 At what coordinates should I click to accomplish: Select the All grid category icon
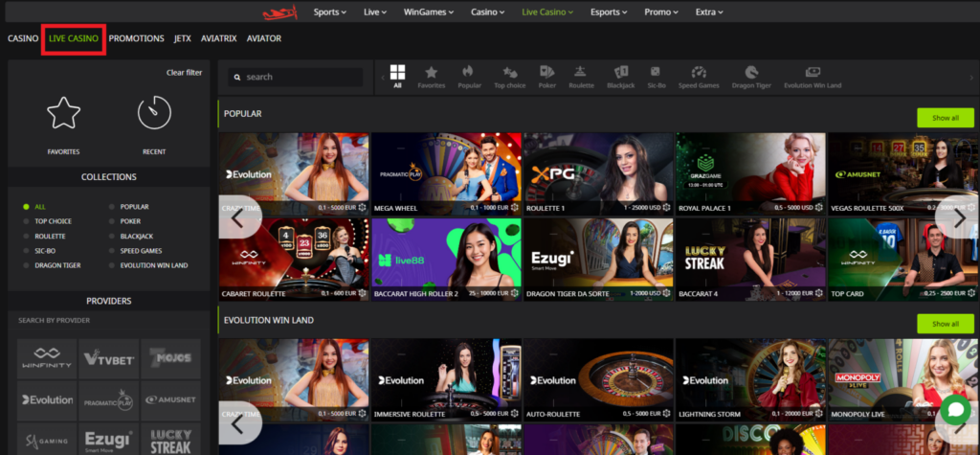tap(397, 71)
